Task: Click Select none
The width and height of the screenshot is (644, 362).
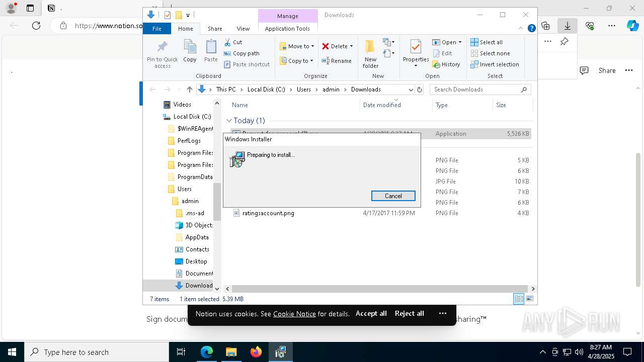Action: click(490, 53)
